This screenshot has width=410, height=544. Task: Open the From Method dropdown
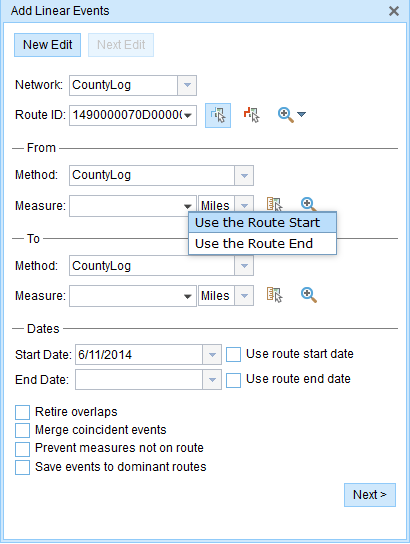pos(244,176)
